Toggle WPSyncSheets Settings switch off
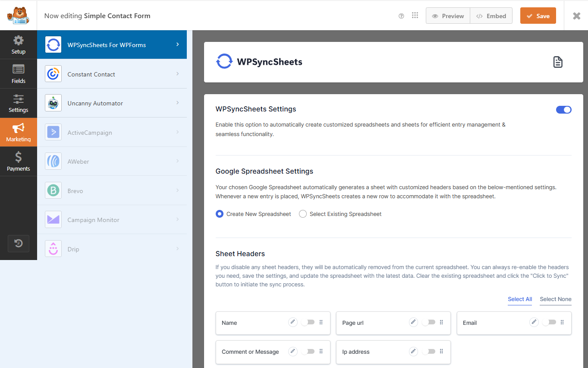 (x=563, y=110)
